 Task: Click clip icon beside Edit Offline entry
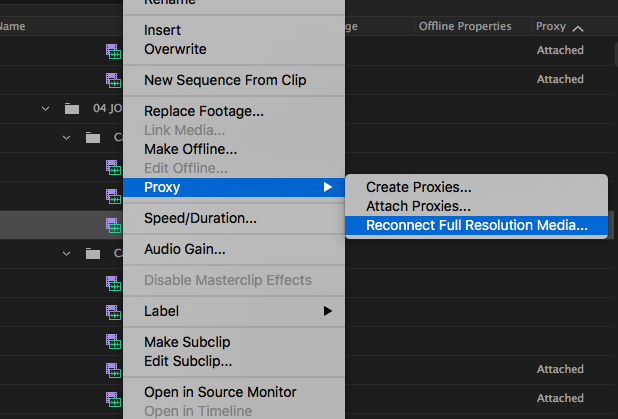click(113, 167)
